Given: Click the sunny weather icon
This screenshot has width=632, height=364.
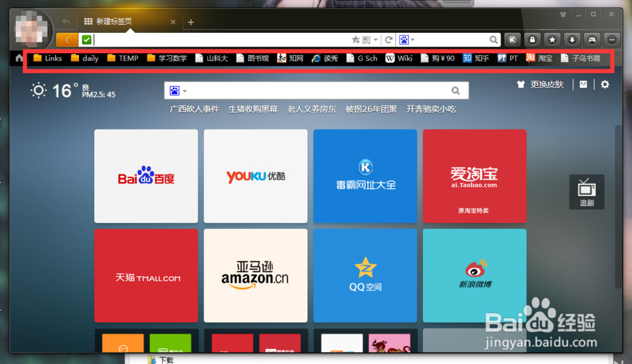Looking at the screenshot, I should click(39, 90).
